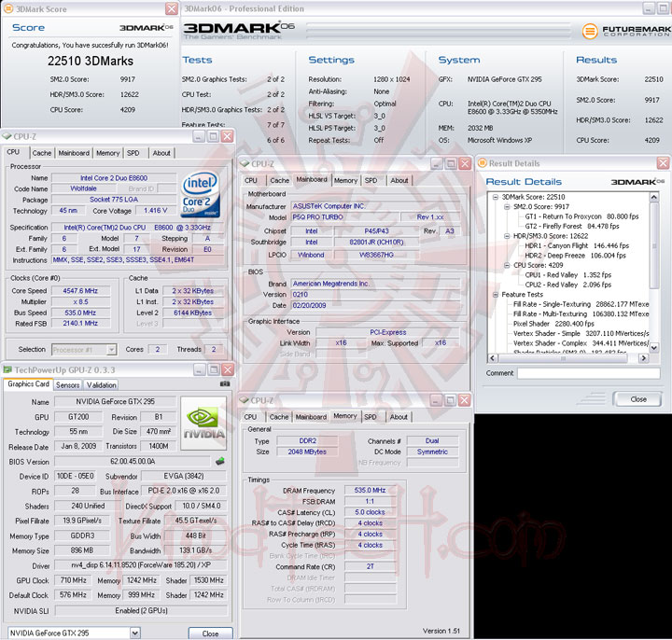Screen dimensions: 672x640
Task: Select CPU2 - Red Valley result
Action: point(567,285)
